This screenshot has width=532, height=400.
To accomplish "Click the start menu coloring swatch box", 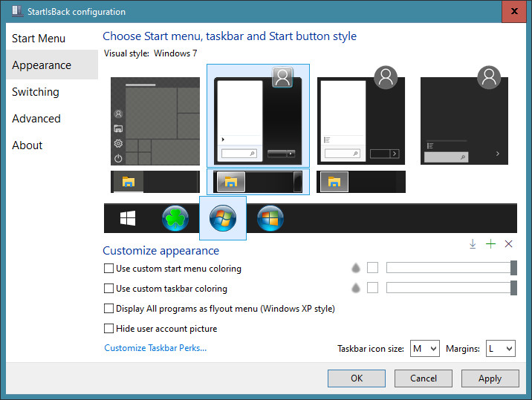I will [x=372, y=267].
